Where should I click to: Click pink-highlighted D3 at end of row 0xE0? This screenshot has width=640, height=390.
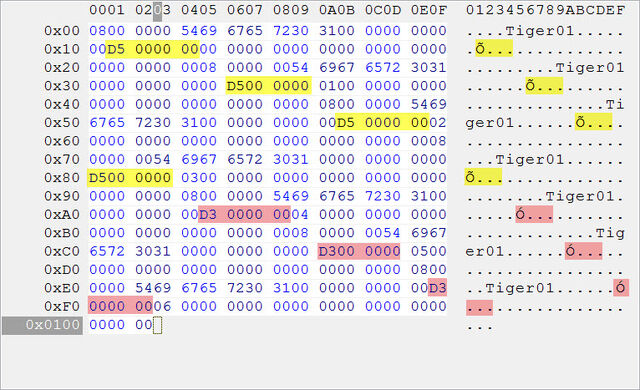(438, 288)
